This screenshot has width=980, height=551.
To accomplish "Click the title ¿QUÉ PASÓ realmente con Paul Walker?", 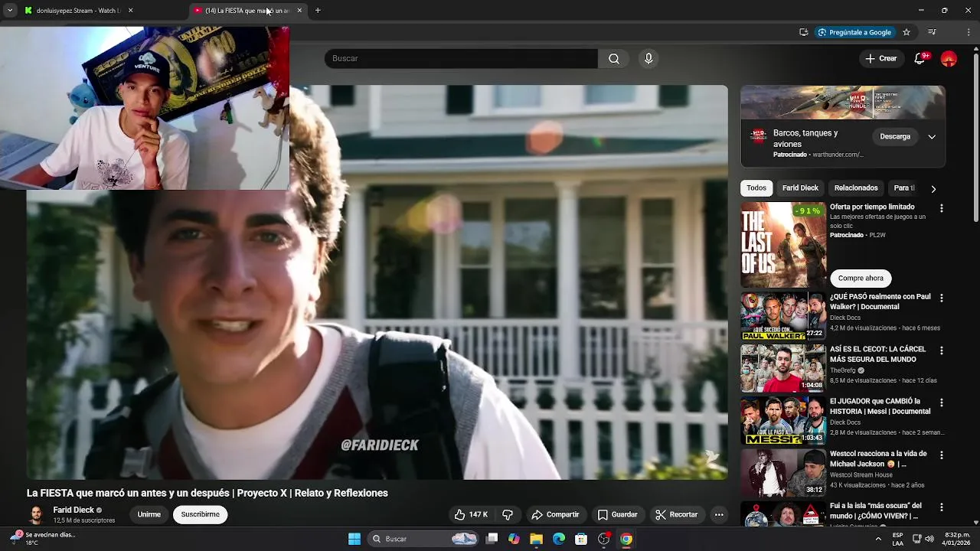I will point(880,302).
